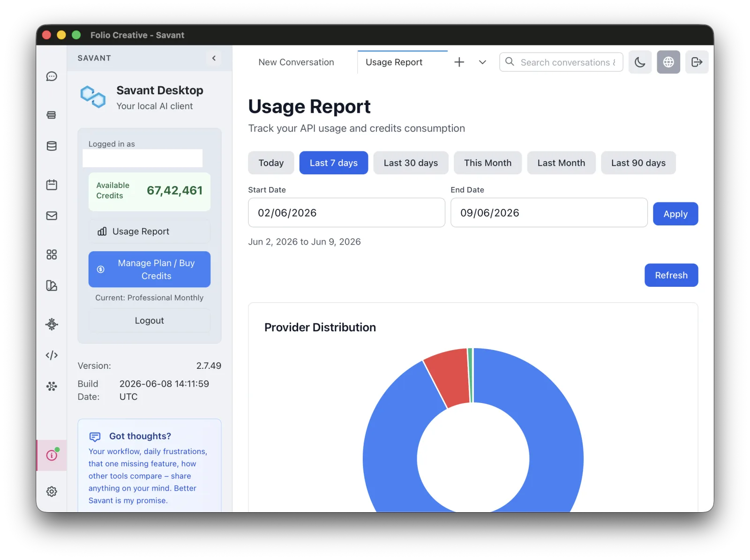The image size is (750, 560).
Task: Select the Last 7 days range
Action: (334, 163)
